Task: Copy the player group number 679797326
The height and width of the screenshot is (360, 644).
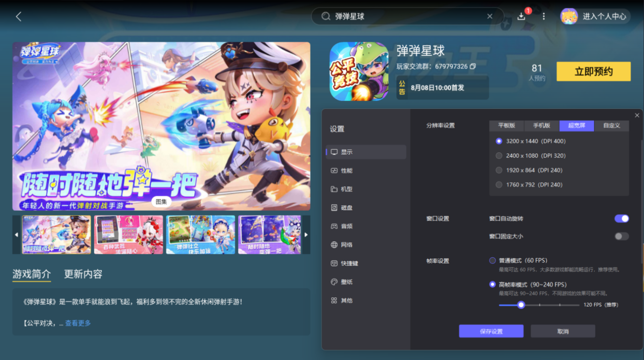Action: [473, 67]
